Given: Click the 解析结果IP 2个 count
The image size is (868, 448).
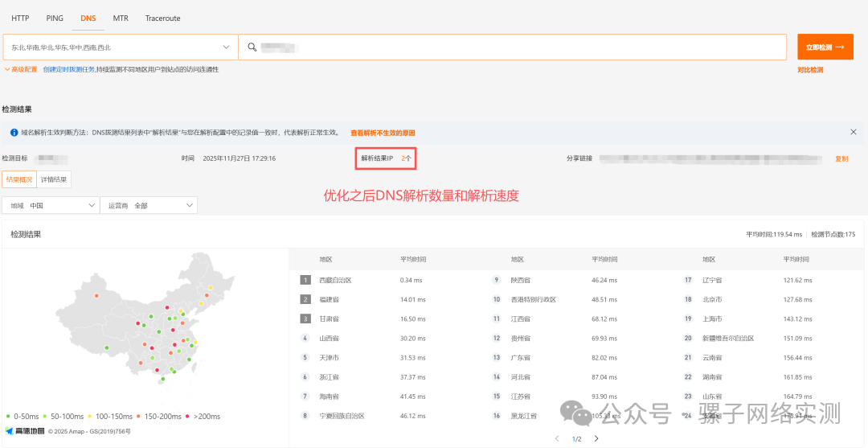Looking at the screenshot, I should tap(387, 158).
